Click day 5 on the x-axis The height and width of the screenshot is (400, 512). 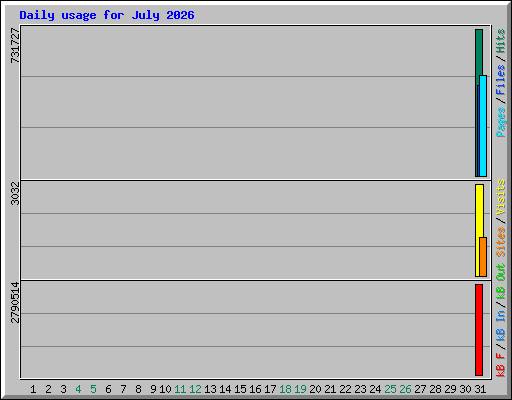pyautogui.click(x=93, y=389)
